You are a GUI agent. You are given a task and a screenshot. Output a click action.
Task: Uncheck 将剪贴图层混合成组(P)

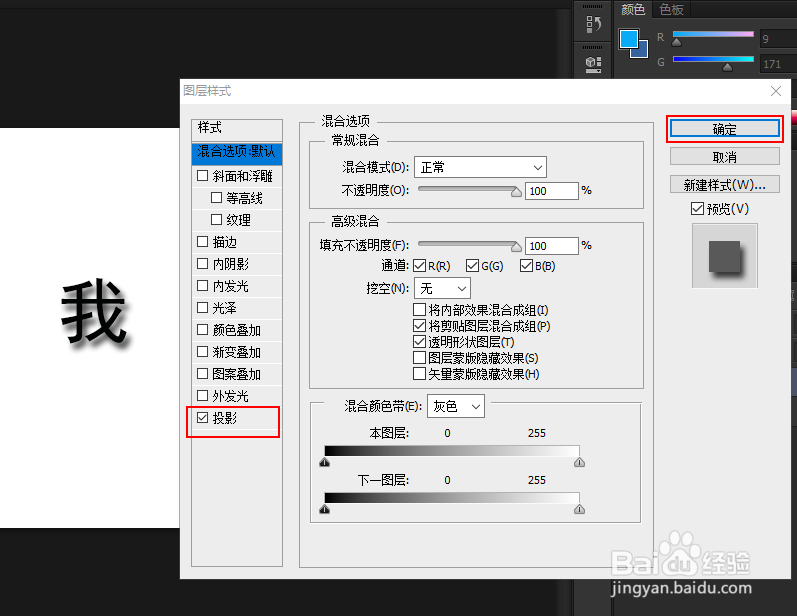419,326
